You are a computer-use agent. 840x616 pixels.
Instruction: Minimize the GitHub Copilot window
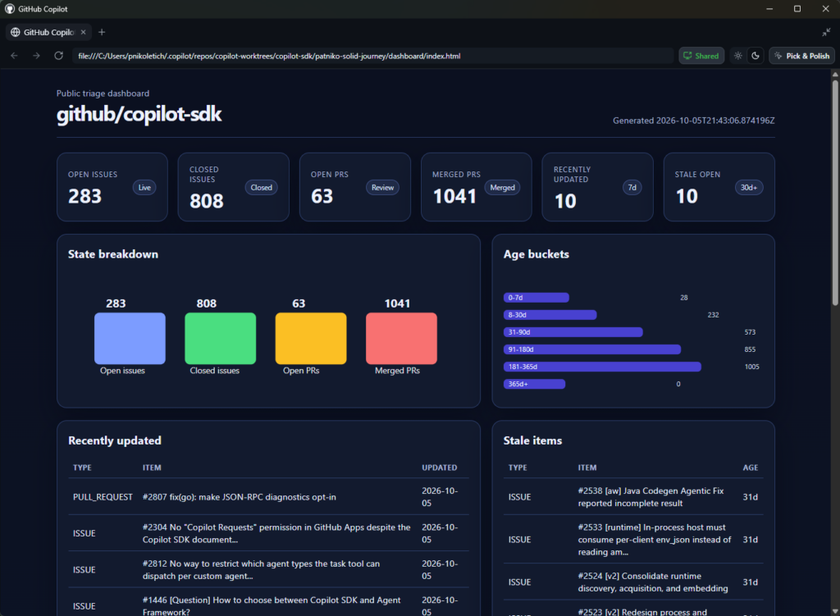click(x=769, y=9)
